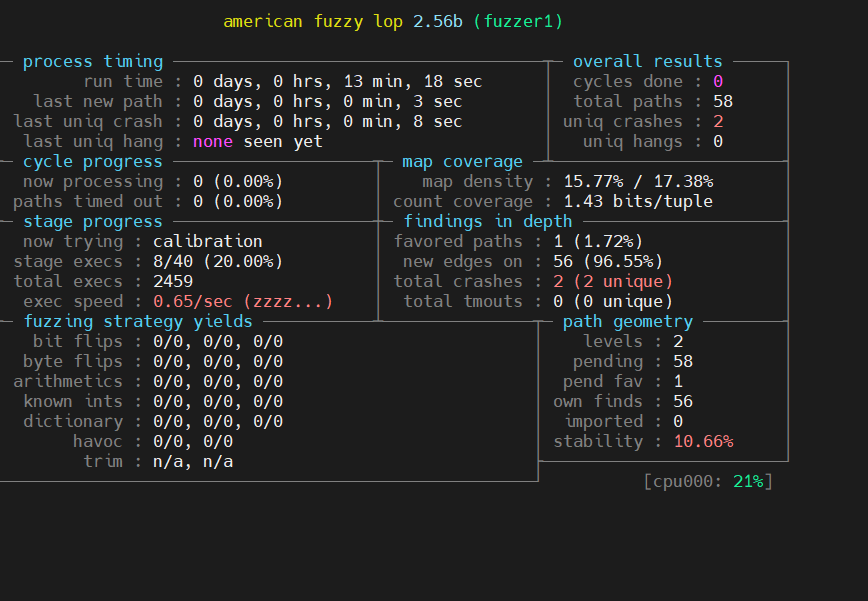Viewport: 868px width, 601px height.
Task: Select the "cycle progress" section header
Action: [92, 162]
